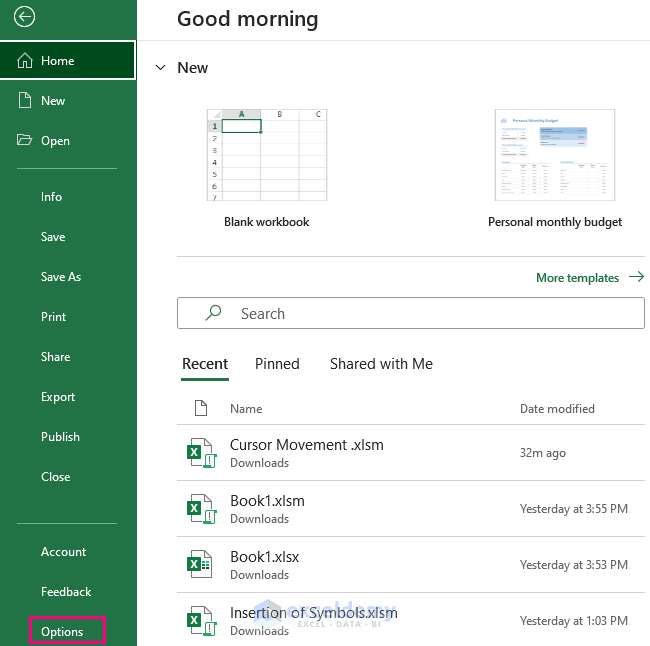Choose Save As from the sidebar

coord(61,277)
